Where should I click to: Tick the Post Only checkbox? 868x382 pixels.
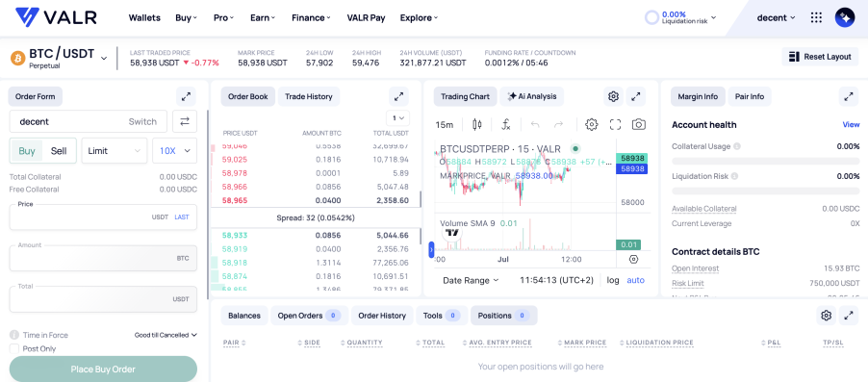pyautogui.click(x=14, y=348)
